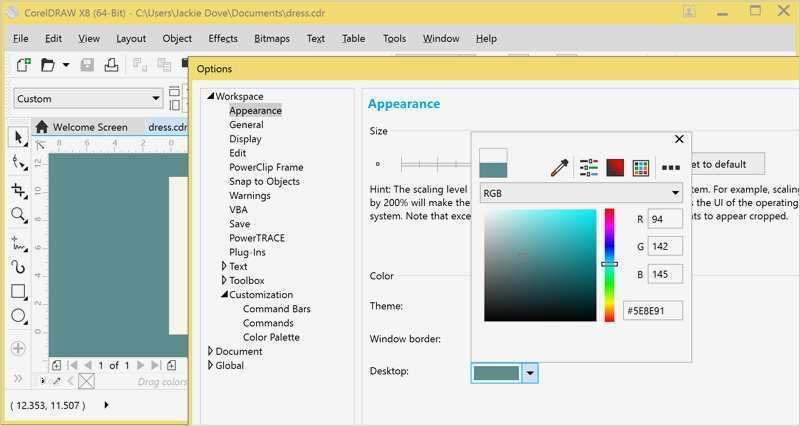
Task: Open the Object menu
Action: point(177,38)
